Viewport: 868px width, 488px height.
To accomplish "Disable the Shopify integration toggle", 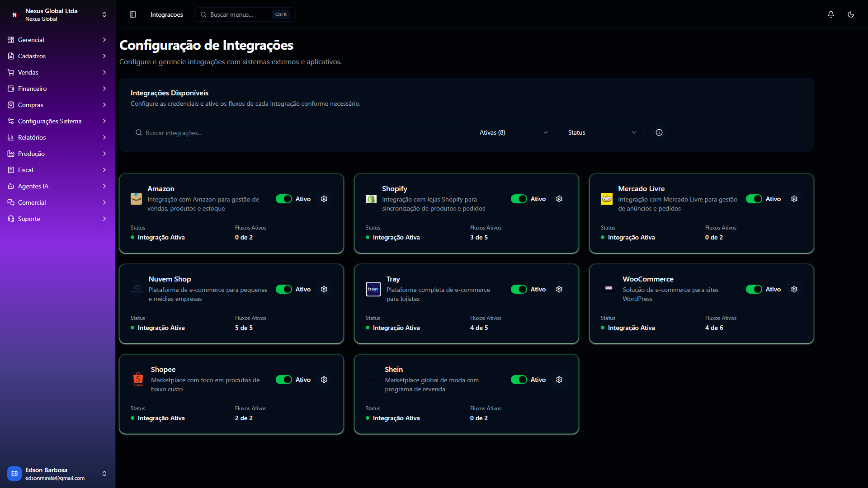I will tap(519, 199).
